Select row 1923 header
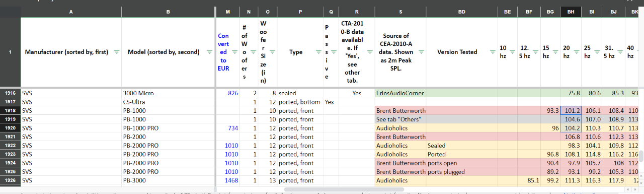The image size is (644, 194). [x=10, y=154]
